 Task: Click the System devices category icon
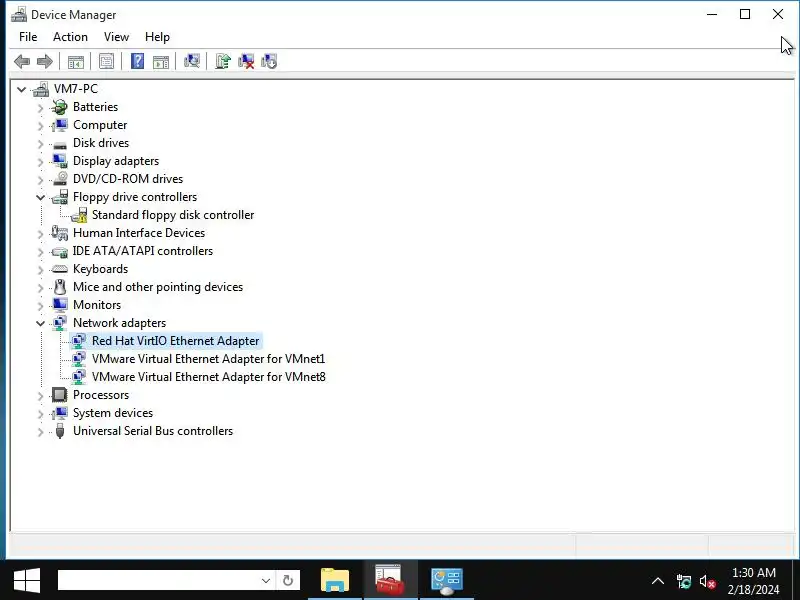(60, 413)
